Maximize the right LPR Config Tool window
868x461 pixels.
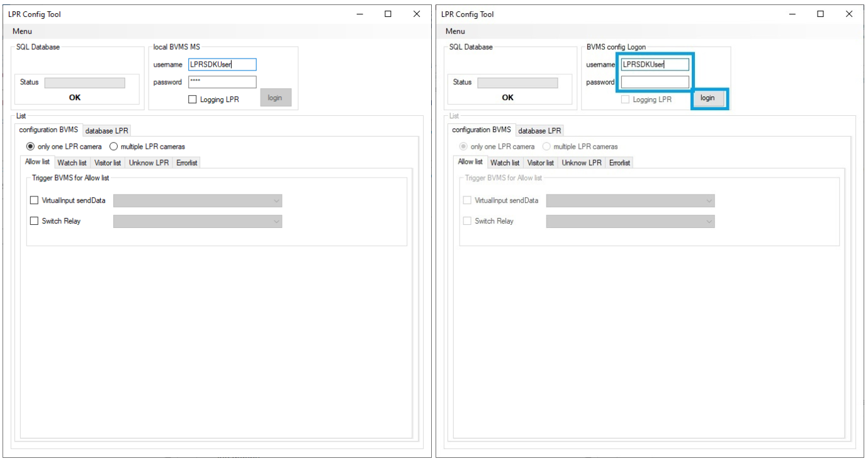pos(821,14)
